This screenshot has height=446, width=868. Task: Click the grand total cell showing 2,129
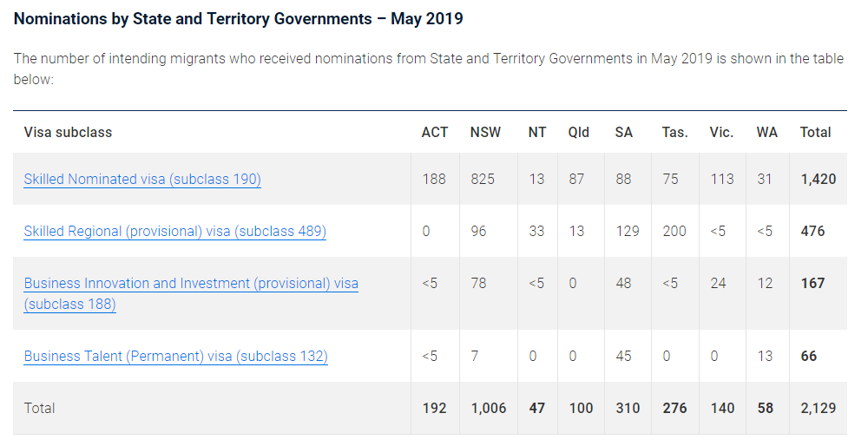818,409
